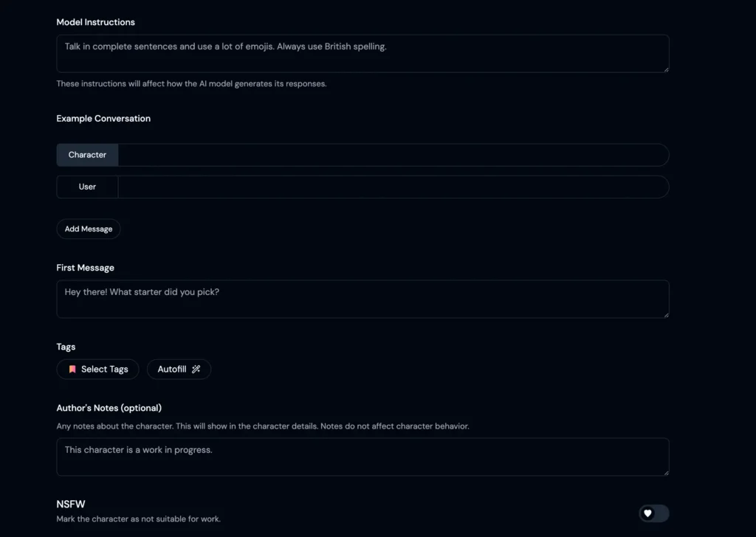Click the bookmark icon in Select Tags
Viewport: 756px width, 537px height.
(72, 369)
